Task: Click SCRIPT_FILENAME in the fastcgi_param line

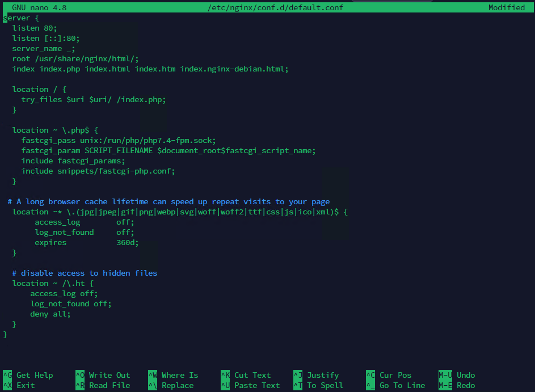Action: pos(119,151)
